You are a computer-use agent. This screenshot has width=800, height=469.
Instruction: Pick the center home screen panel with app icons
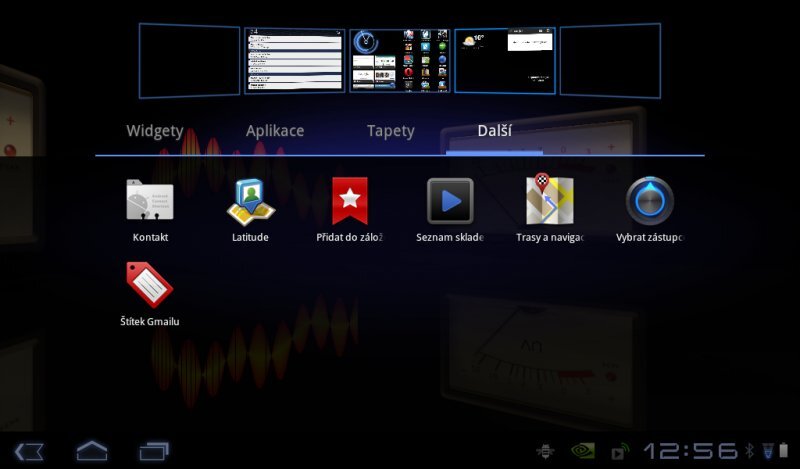tap(400, 60)
